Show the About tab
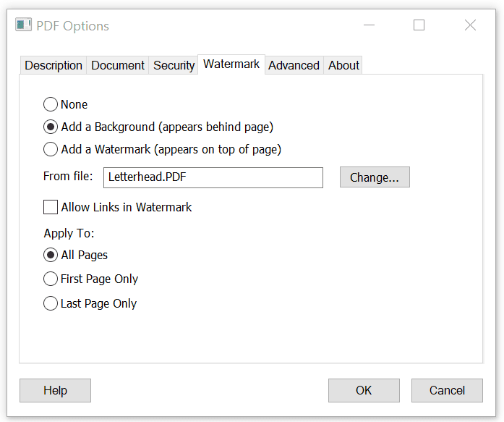 [343, 65]
